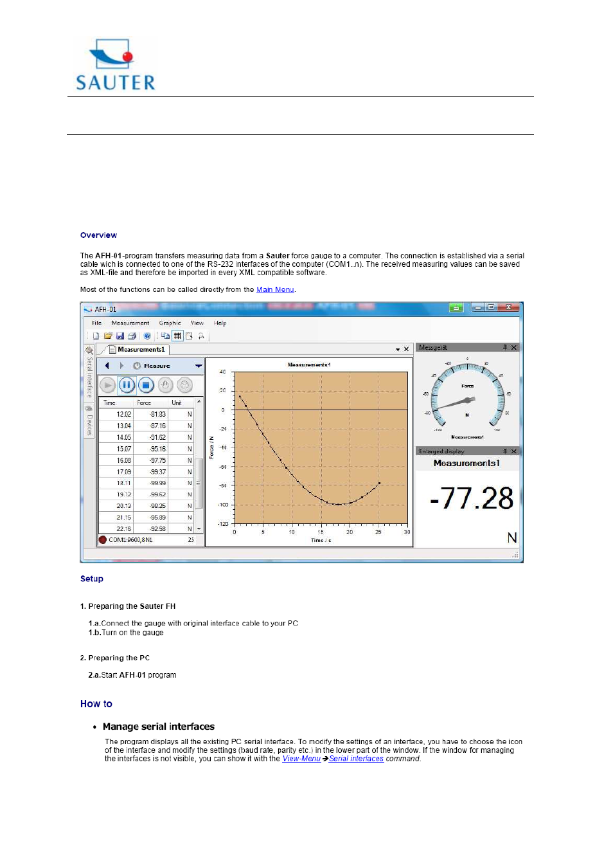Select the force value -92.58
613x868 pixels.
[x=151, y=529]
